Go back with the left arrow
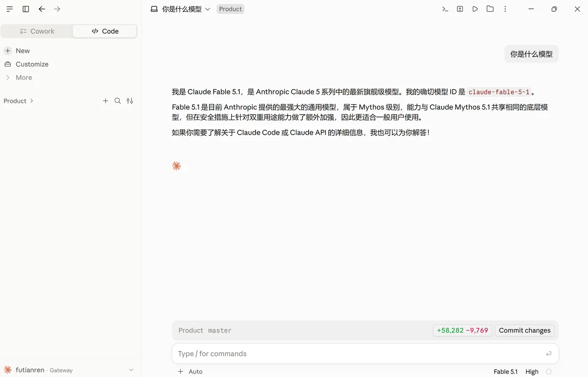This screenshot has width=588, height=377. tap(42, 9)
